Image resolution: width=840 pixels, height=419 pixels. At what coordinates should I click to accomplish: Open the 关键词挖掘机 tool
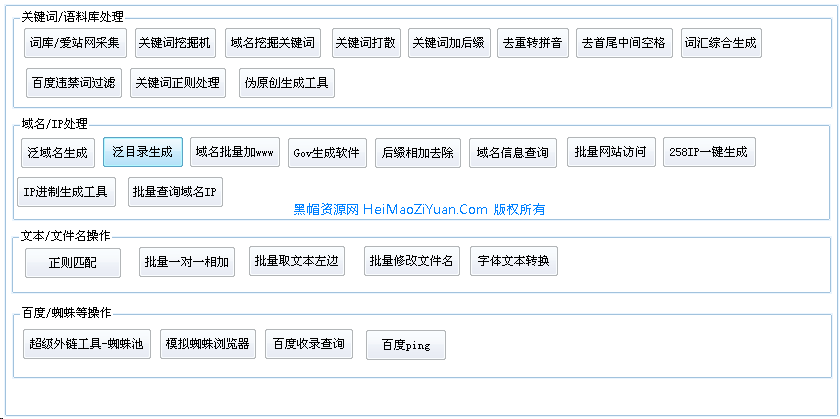[x=174, y=44]
